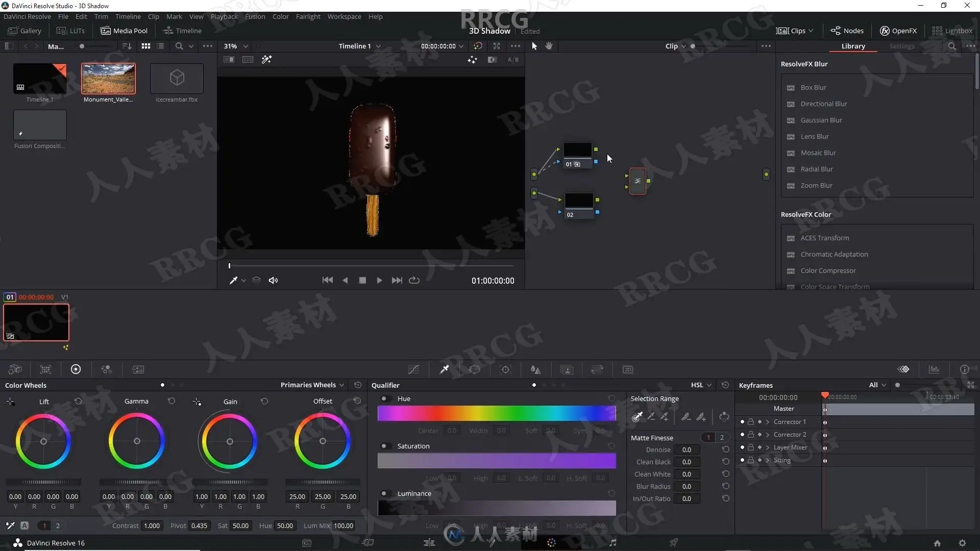The image size is (980, 551).
Task: Toggle the Saturation qualifier
Action: point(384,446)
